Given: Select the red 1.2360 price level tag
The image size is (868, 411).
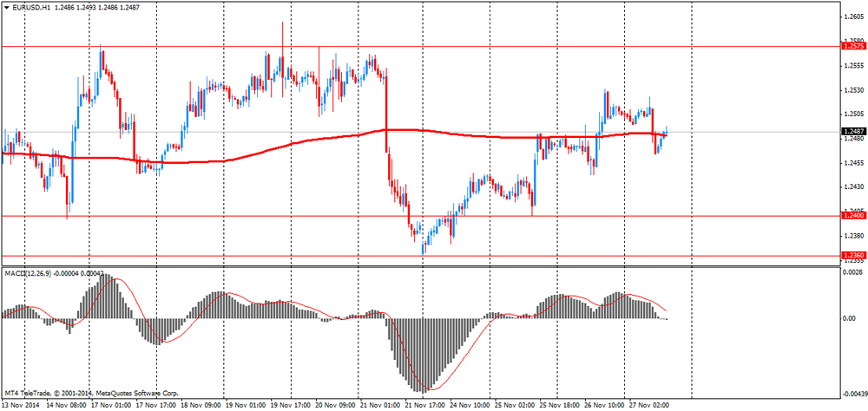Looking at the screenshot, I should pyautogui.click(x=852, y=256).
